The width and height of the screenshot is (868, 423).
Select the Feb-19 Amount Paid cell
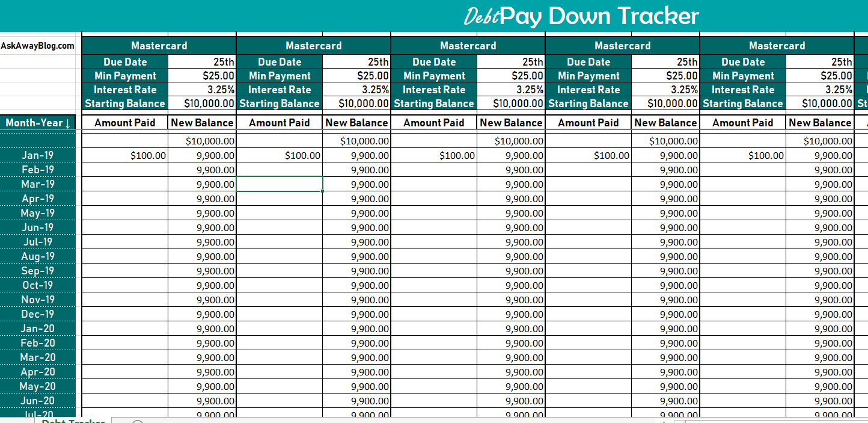point(124,170)
